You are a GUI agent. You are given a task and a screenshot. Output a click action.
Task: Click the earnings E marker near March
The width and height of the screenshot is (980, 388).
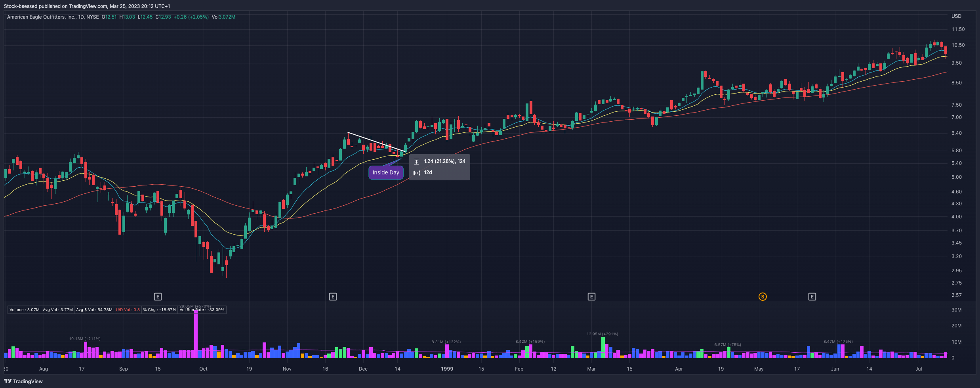tap(592, 296)
